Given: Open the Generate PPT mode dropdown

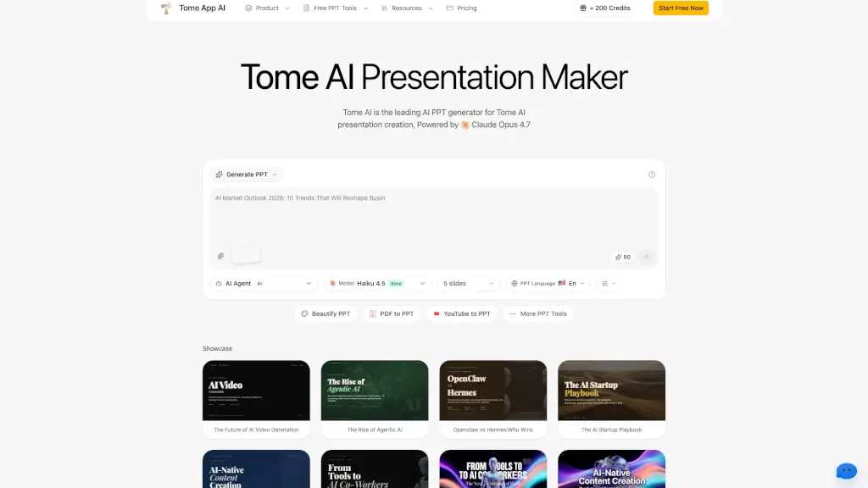Looking at the screenshot, I should [x=247, y=175].
